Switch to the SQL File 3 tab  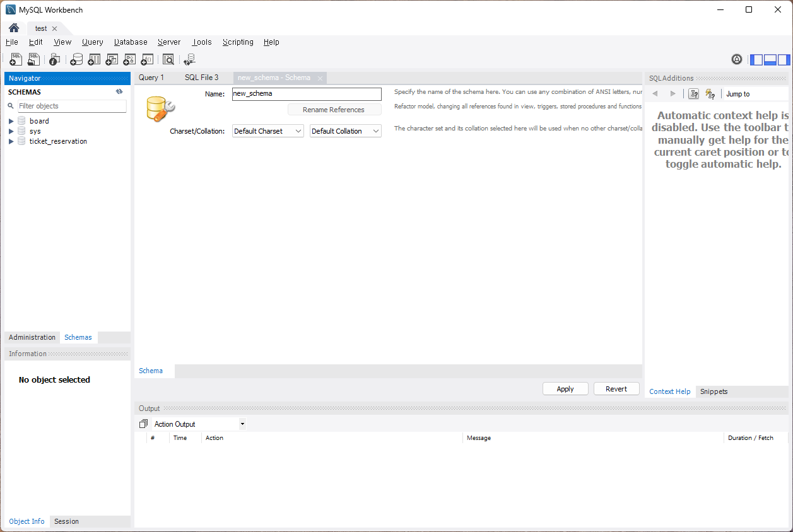[202, 78]
